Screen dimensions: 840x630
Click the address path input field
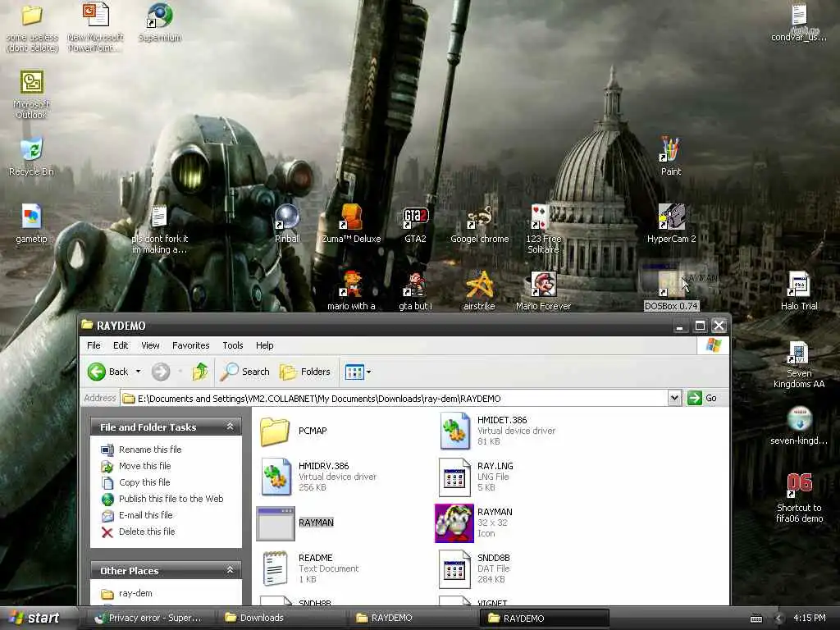tap(395, 398)
